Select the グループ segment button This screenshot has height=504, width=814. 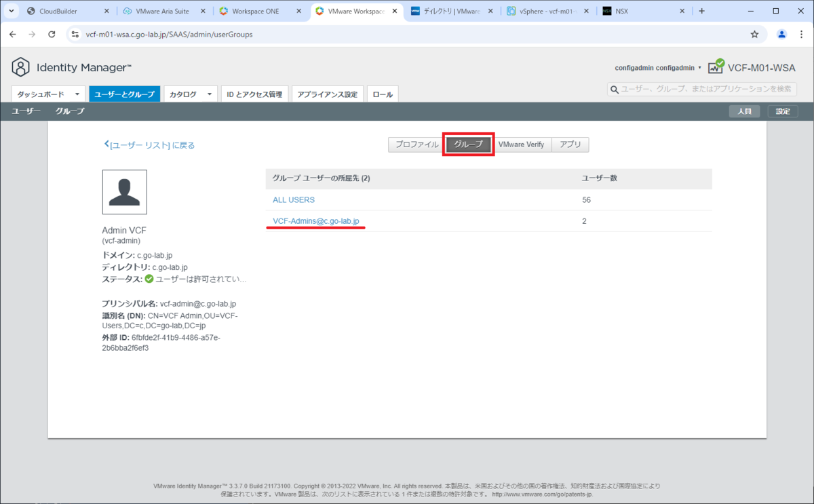(469, 144)
